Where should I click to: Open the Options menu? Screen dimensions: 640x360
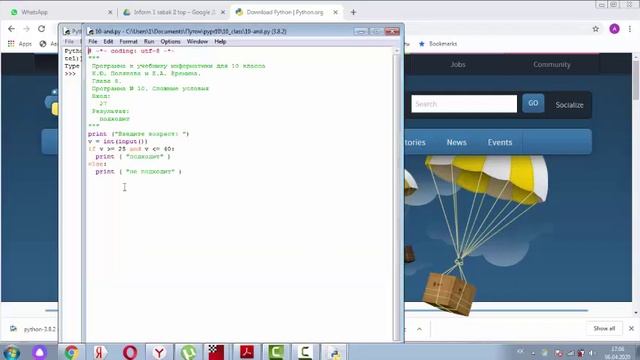coord(170,42)
